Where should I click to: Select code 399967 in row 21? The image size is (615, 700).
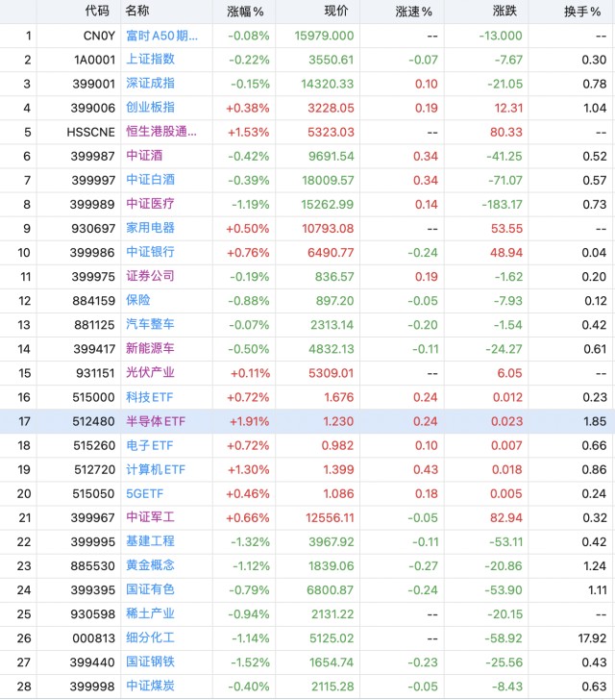(93, 517)
